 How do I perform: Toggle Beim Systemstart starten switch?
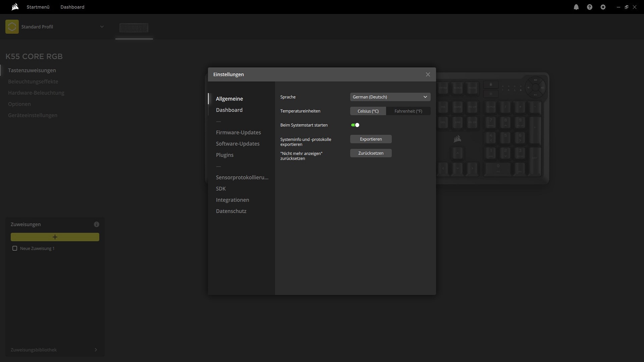tap(355, 125)
